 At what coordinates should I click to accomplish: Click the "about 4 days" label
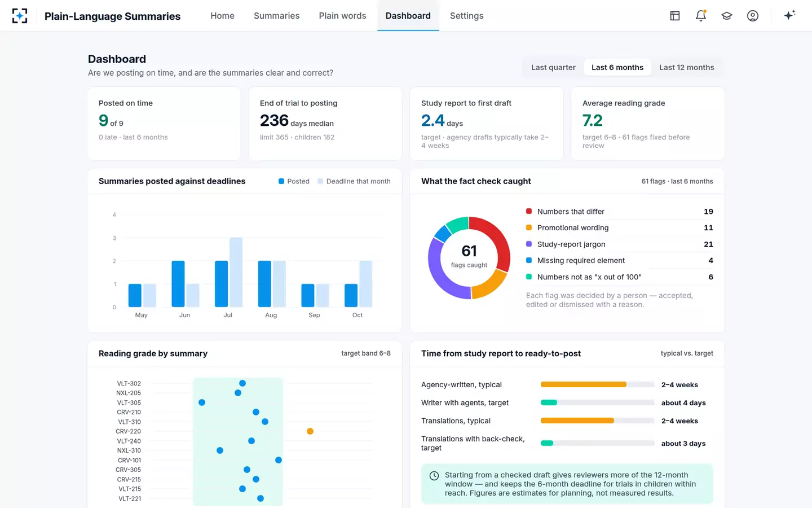point(683,403)
